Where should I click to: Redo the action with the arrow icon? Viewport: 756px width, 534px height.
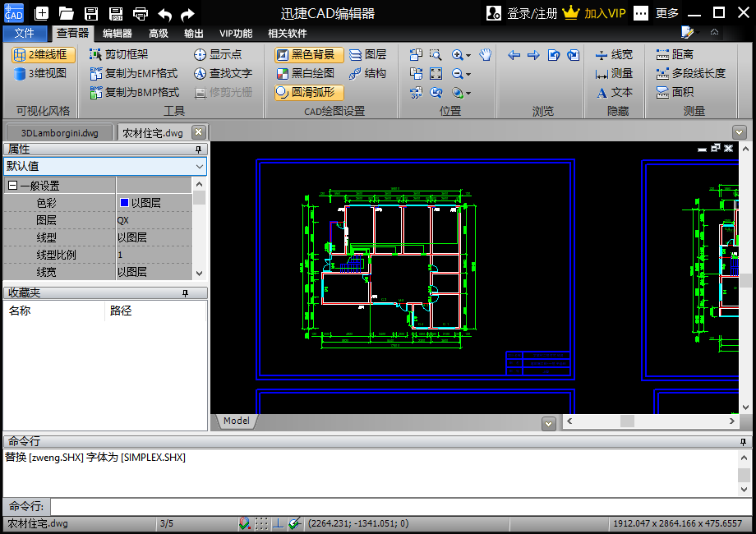187,14
